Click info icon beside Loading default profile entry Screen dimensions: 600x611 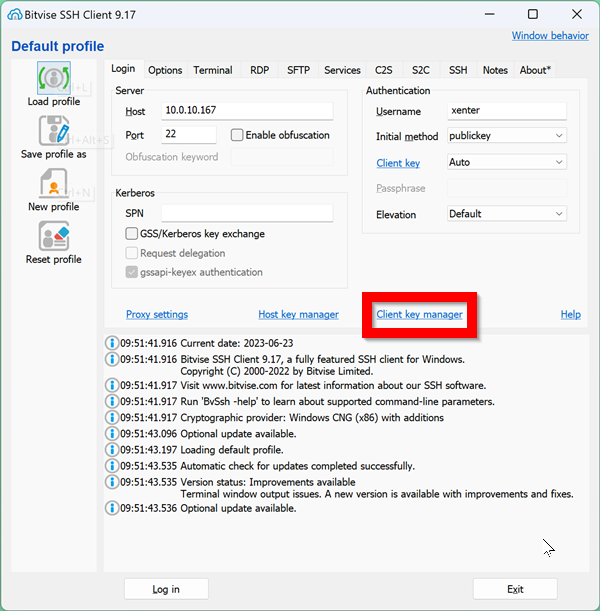112,449
